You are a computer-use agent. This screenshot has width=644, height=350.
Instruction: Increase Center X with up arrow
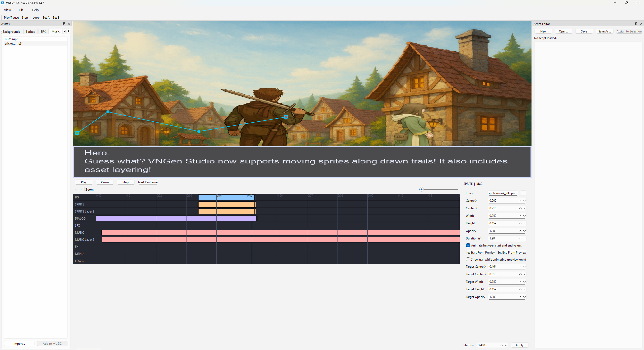point(520,201)
